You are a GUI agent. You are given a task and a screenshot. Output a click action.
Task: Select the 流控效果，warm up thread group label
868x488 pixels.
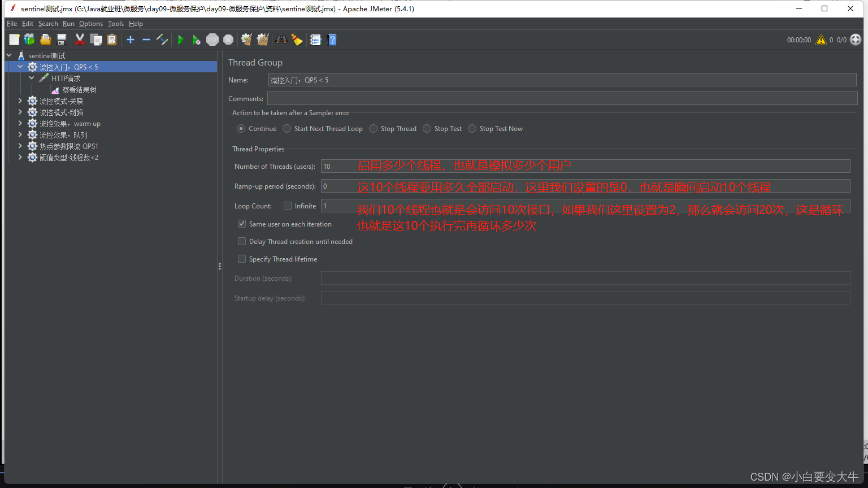point(70,124)
